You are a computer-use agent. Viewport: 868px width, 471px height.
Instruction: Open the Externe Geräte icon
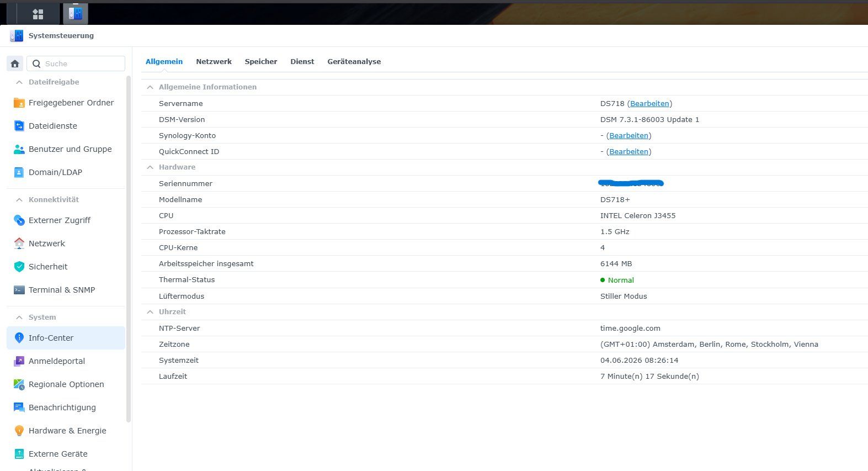click(19, 454)
